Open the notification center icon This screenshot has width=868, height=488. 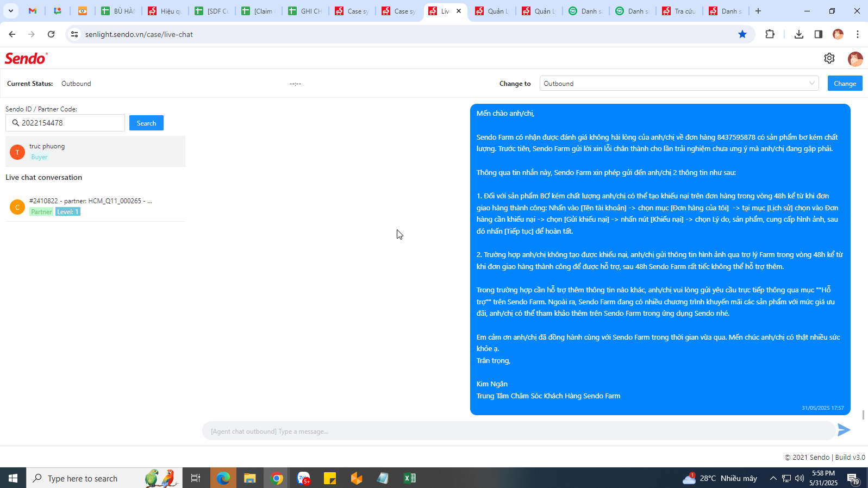pyautogui.click(x=853, y=478)
